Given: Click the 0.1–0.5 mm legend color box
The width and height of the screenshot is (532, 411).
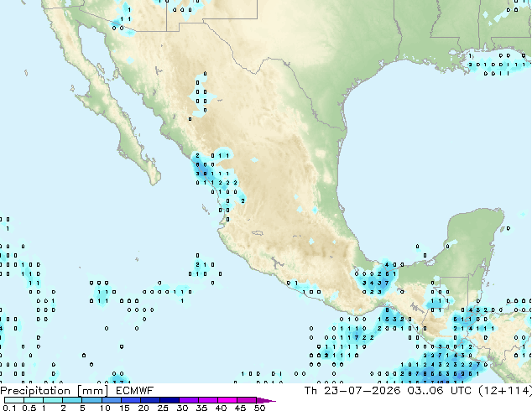Looking at the screenshot, I should coord(14,400).
